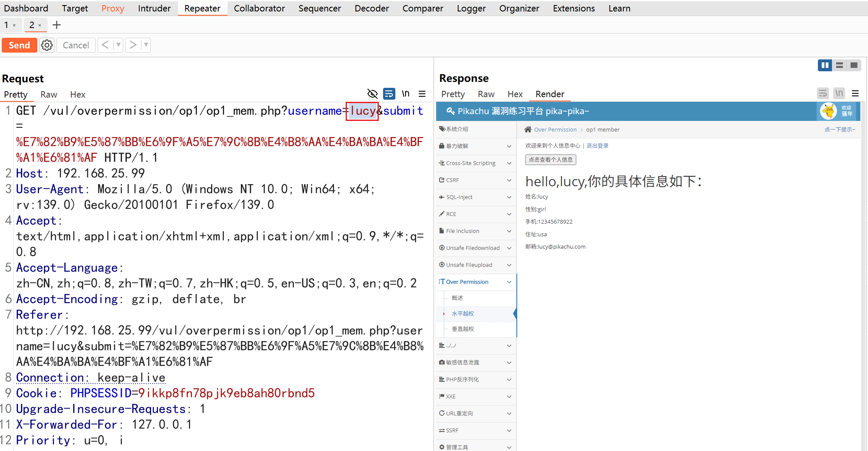Image resolution: width=868 pixels, height=451 pixels.
Task: Toggle line wrap icon in Request pane
Action: [389, 94]
